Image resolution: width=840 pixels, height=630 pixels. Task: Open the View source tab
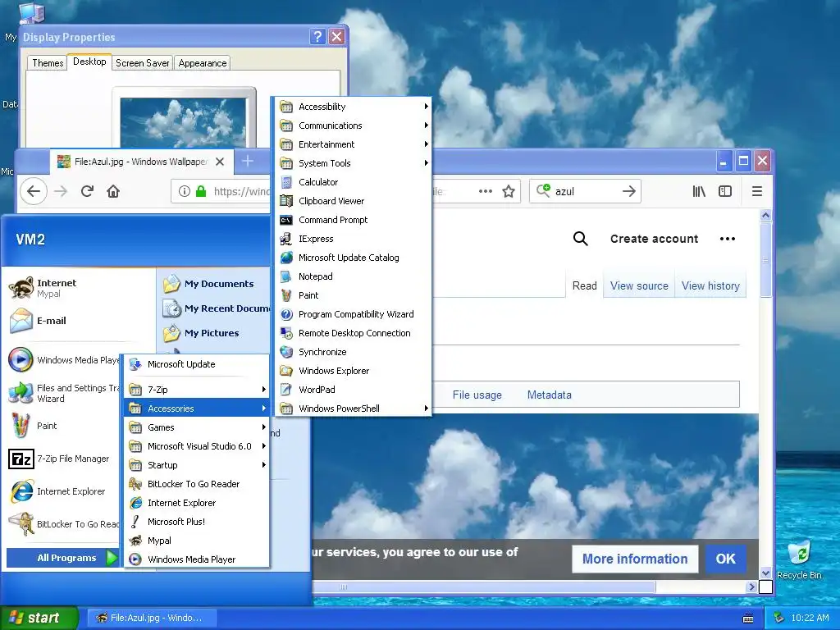(x=639, y=286)
